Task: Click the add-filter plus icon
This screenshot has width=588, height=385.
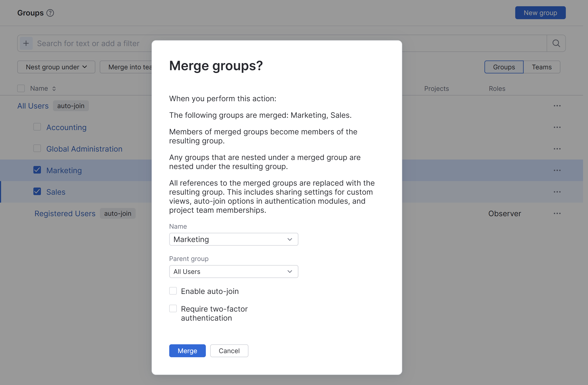Action: pyautogui.click(x=26, y=43)
